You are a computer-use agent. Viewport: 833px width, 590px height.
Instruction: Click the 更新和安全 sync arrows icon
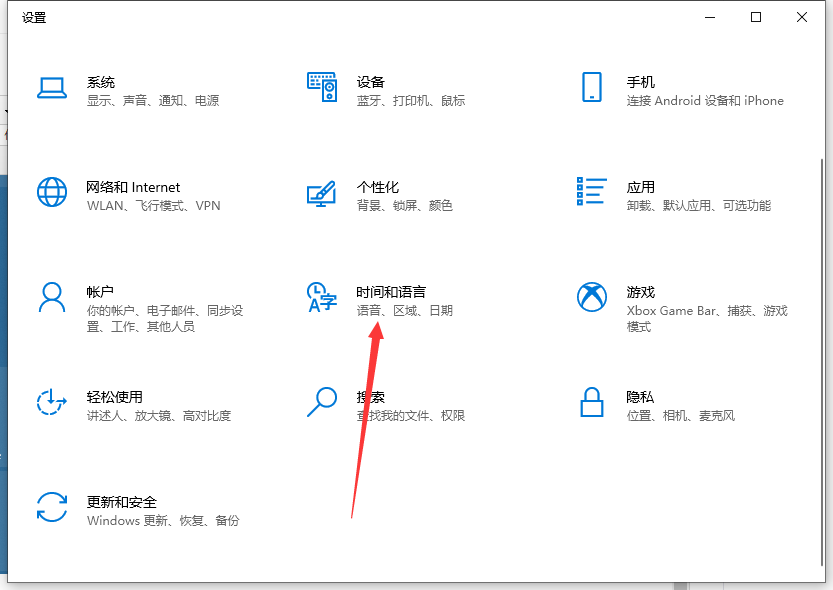tap(51, 507)
